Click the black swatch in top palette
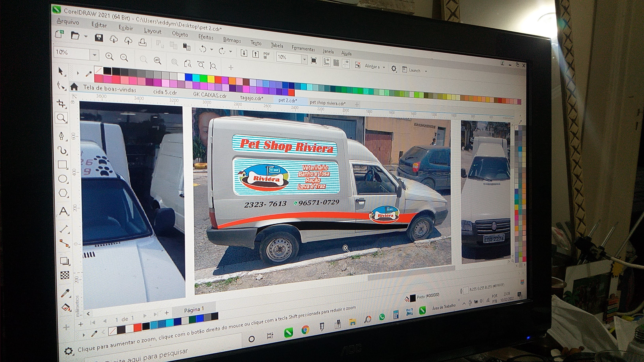Screen dimensions: 644x362 point(108,71)
